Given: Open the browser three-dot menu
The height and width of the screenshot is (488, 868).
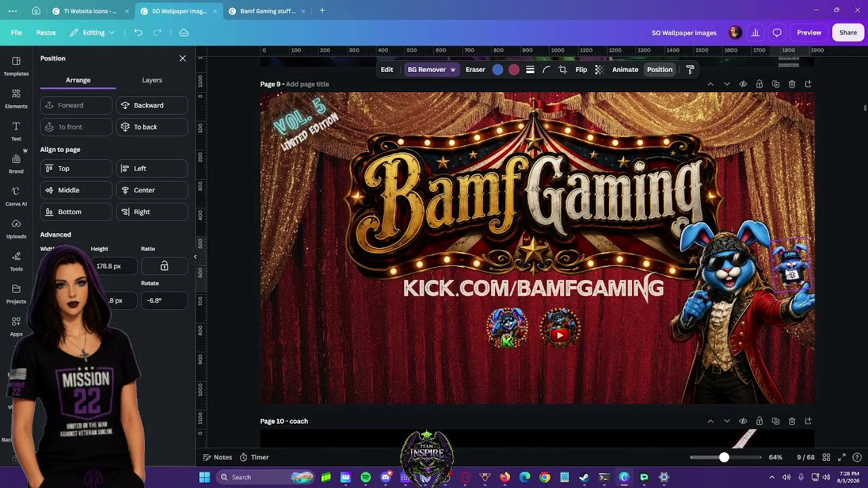Looking at the screenshot, I should [x=12, y=11].
